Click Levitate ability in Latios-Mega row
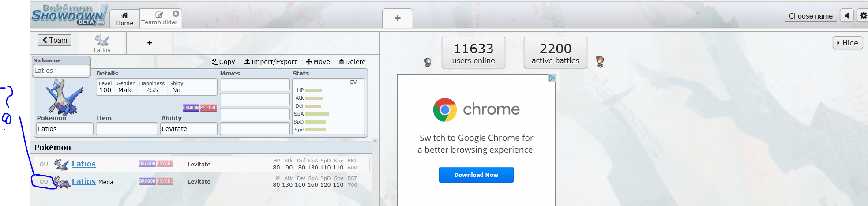 [x=199, y=181]
